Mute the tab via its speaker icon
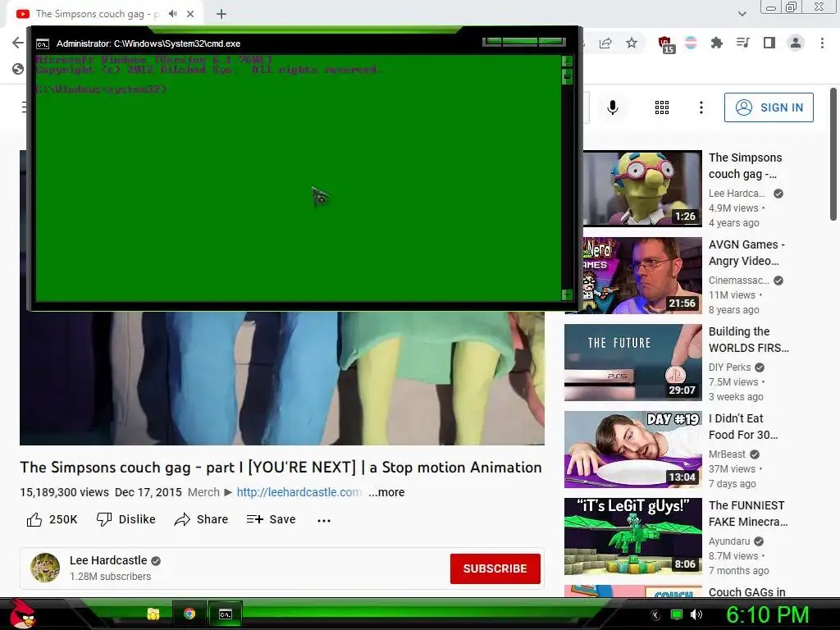The height and width of the screenshot is (630, 840). (x=172, y=14)
